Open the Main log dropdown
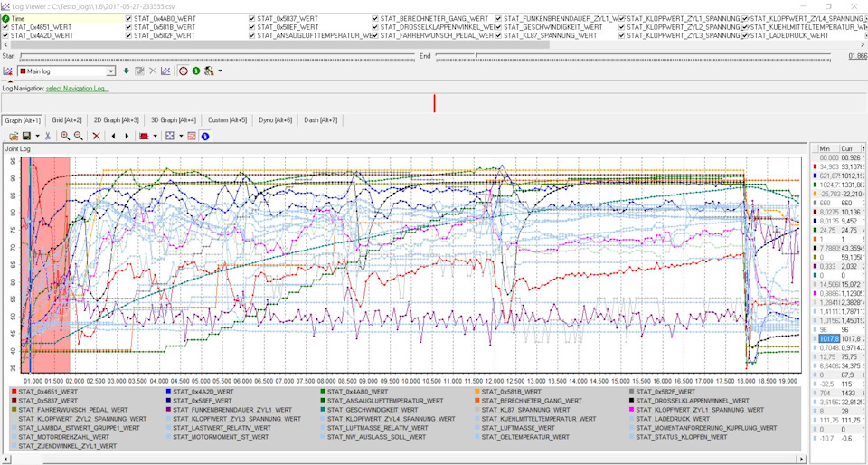Viewport: 868px width, 465px height. (x=110, y=71)
